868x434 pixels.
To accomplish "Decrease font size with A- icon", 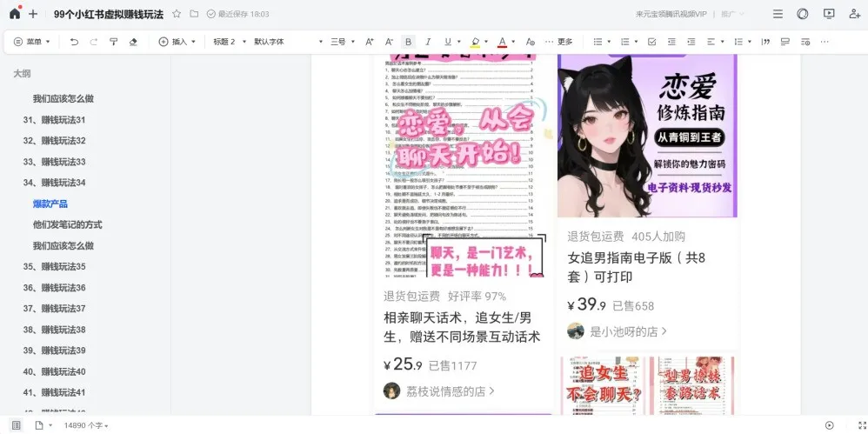I will [389, 42].
